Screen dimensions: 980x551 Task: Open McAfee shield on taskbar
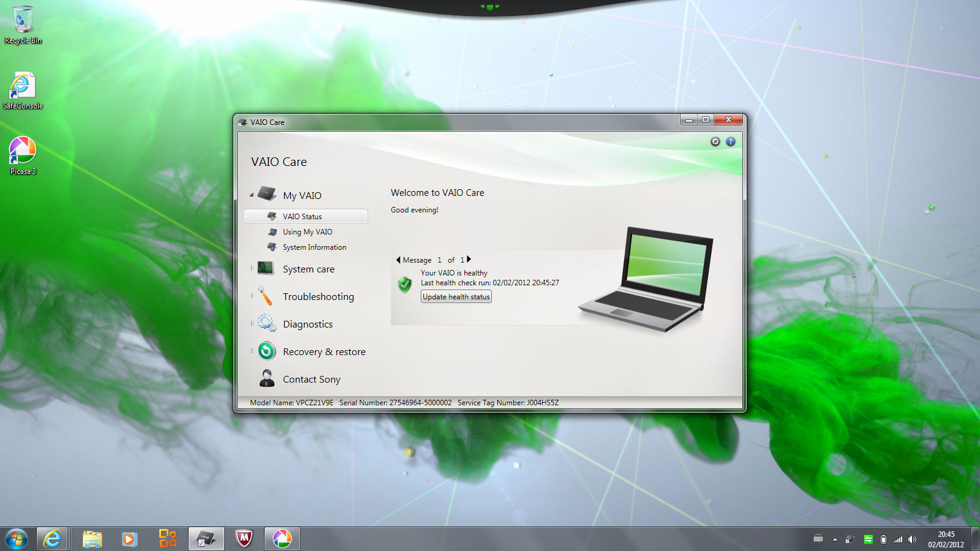(x=244, y=539)
